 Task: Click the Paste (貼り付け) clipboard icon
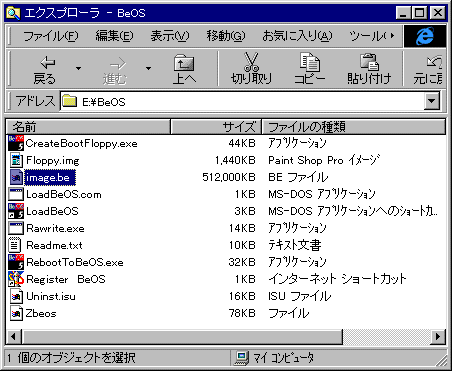click(x=369, y=62)
